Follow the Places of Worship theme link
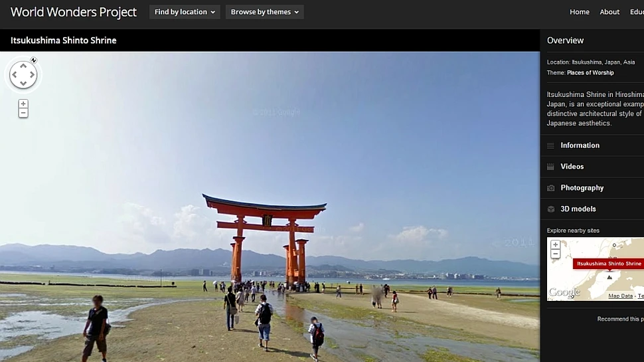Screen dimensions: 644x362 click(590, 72)
